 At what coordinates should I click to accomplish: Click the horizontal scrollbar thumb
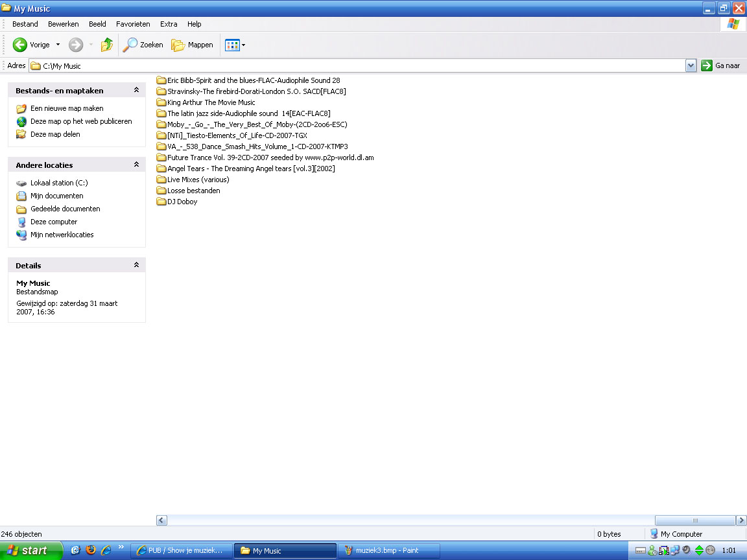point(695,520)
